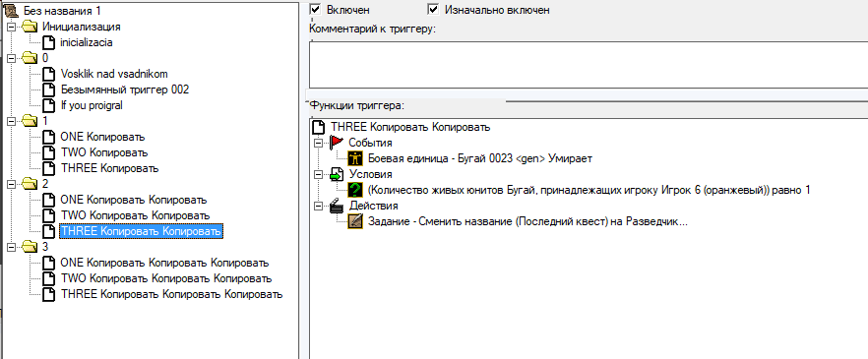This screenshot has width=868, height=359.
Task: Click the page icon of Vosklik nad vsadnikom
Action: [x=49, y=74]
